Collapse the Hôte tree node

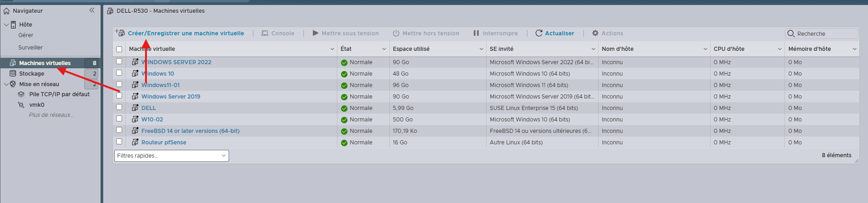click(x=6, y=24)
